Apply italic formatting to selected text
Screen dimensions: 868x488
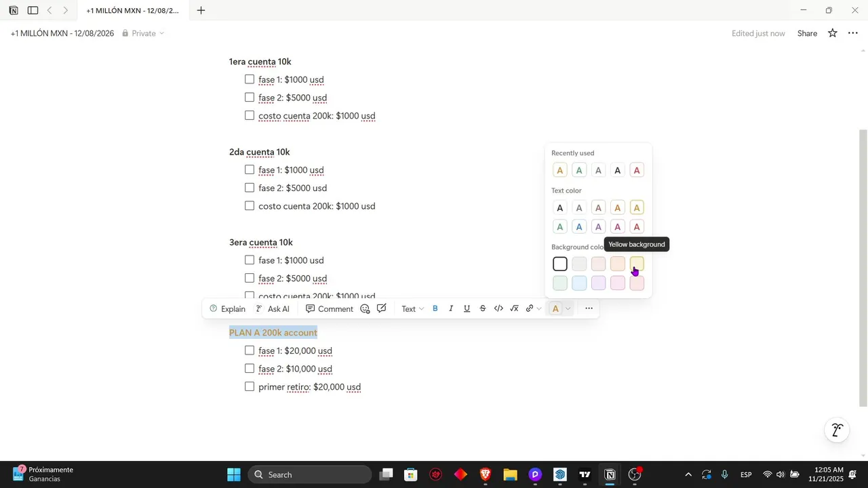click(x=451, y=308)
